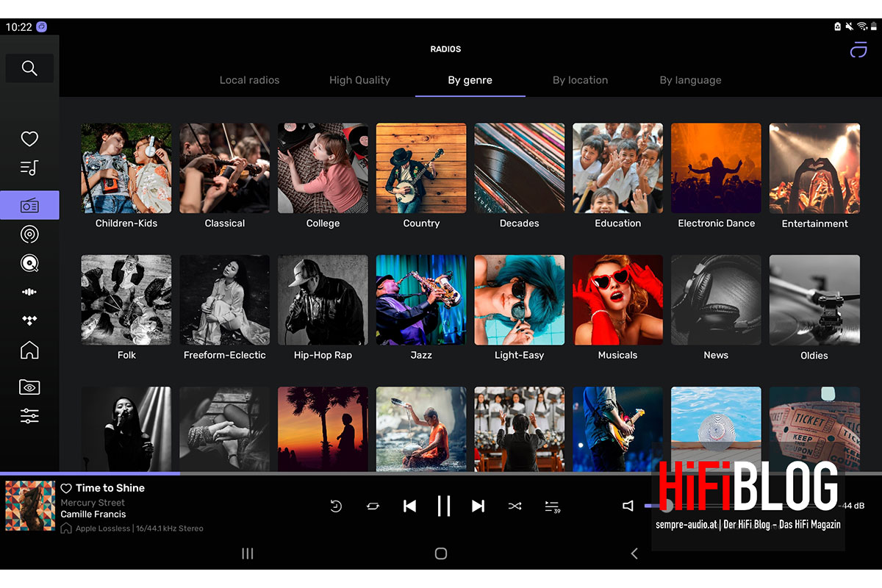Mute with the speaker volume icon

click(628, 506)
